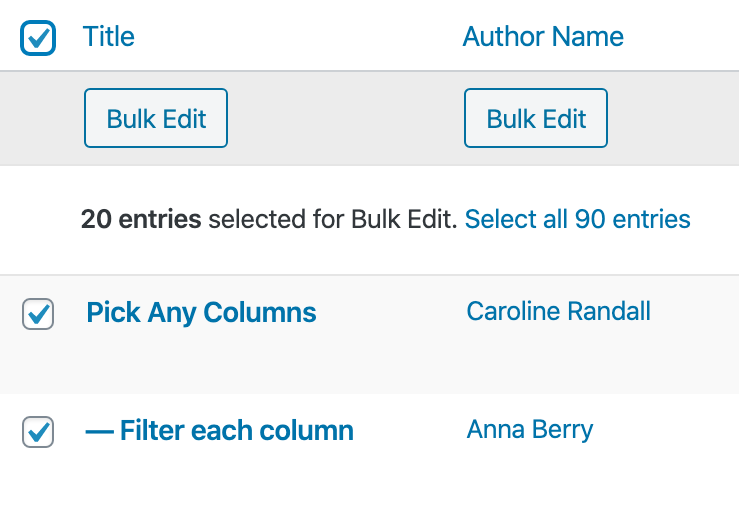
Task: Open the Pick Any Columns entry
Action: (201, 313)
